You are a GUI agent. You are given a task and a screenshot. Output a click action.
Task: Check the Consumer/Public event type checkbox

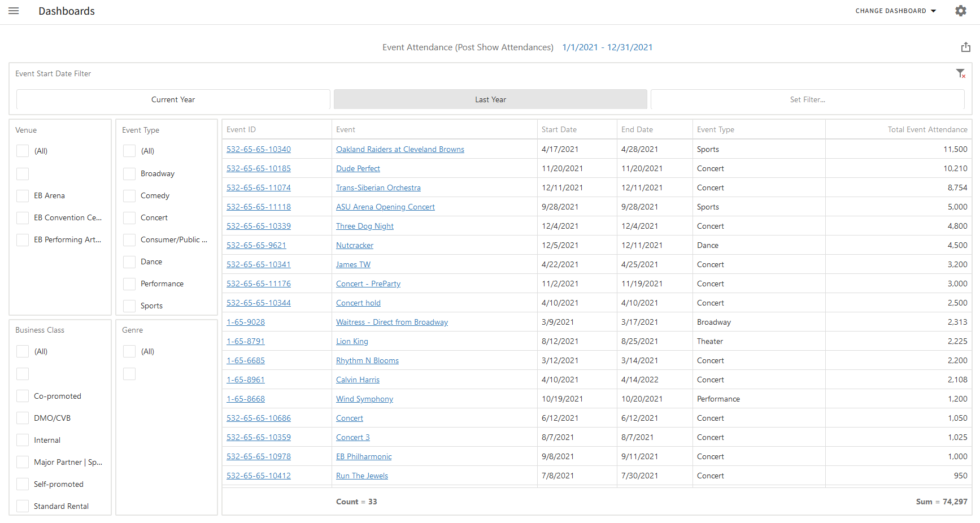129,239
